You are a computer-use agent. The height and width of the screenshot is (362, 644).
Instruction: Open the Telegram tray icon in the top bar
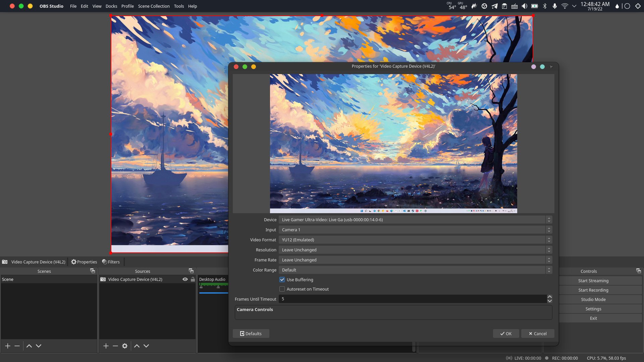pyautogui.click(x=494, y=6)
